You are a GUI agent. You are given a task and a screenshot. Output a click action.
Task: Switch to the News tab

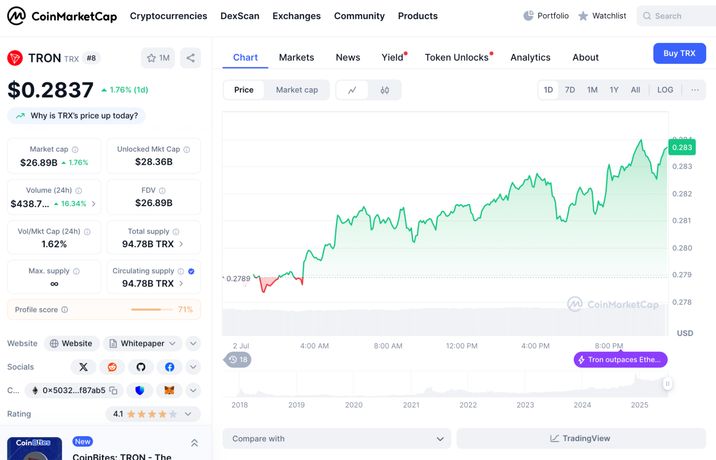(348, 58)
